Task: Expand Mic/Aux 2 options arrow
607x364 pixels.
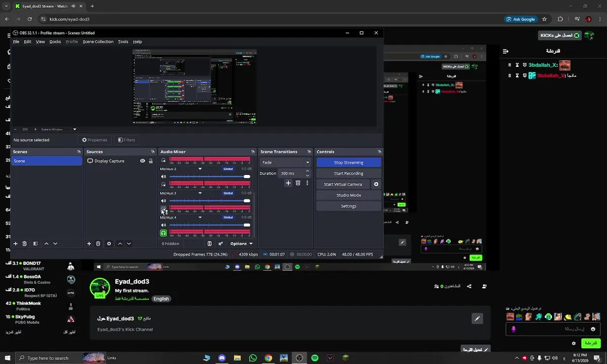Action: pos(200,169)
